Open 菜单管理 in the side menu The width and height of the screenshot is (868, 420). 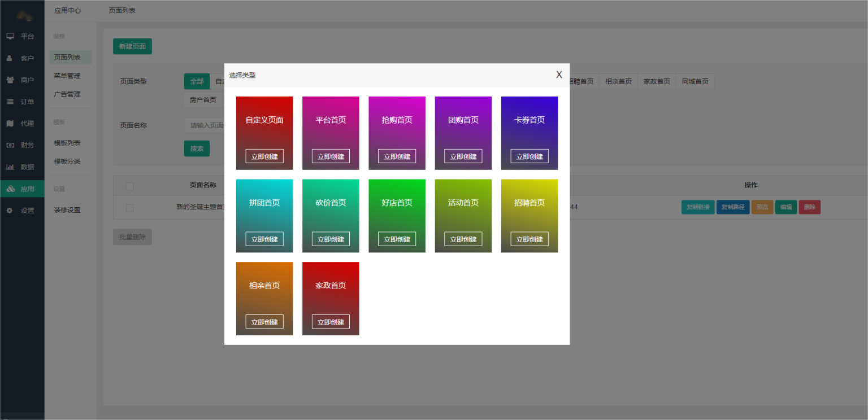[x=67, y=76]
